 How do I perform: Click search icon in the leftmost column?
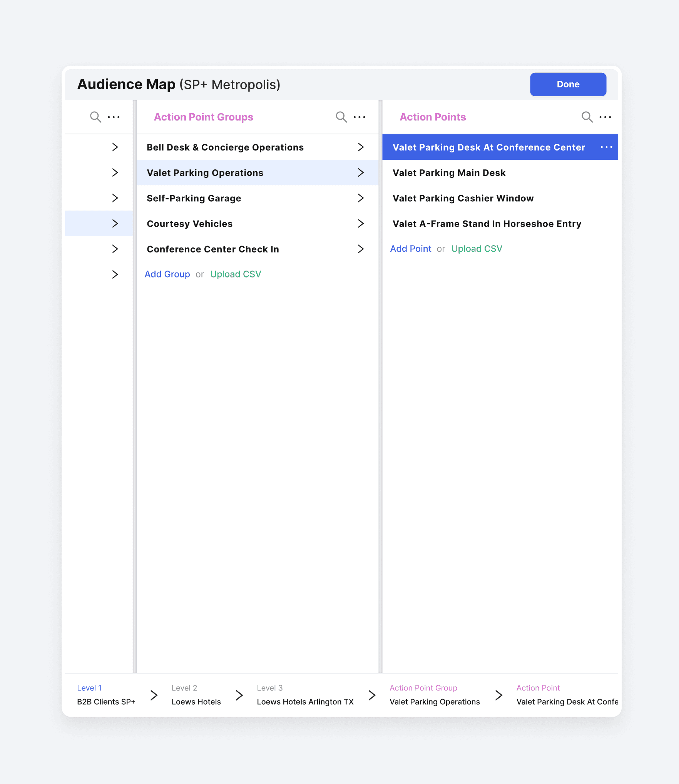pos(95,117)
